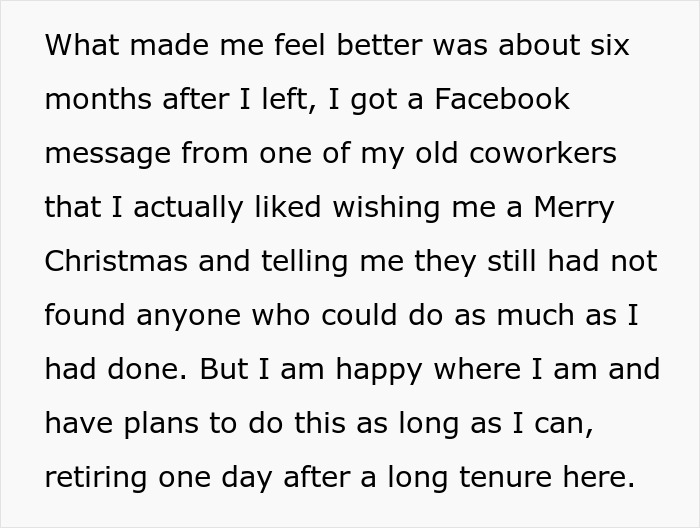The width and height of the screenshot is (700, 528).
Task: Click the word "actually" in the fourth line
Action: [x=188, y=209]
